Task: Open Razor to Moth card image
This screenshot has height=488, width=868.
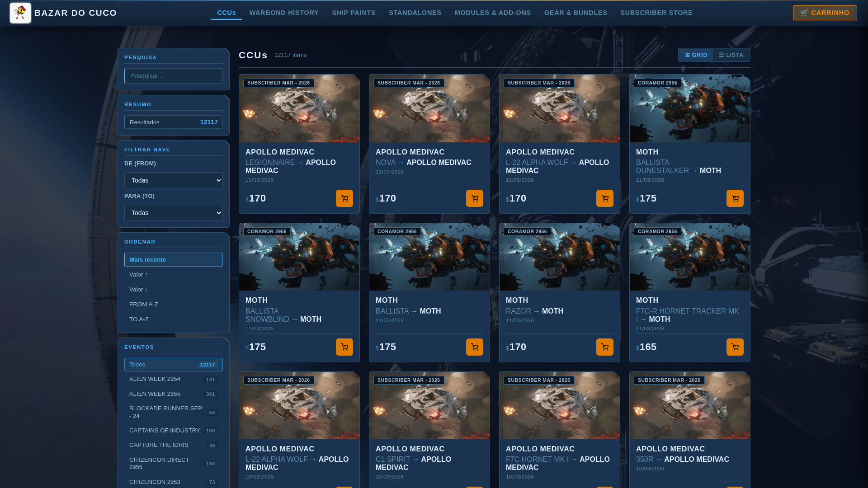Action: tap(560, 257)
